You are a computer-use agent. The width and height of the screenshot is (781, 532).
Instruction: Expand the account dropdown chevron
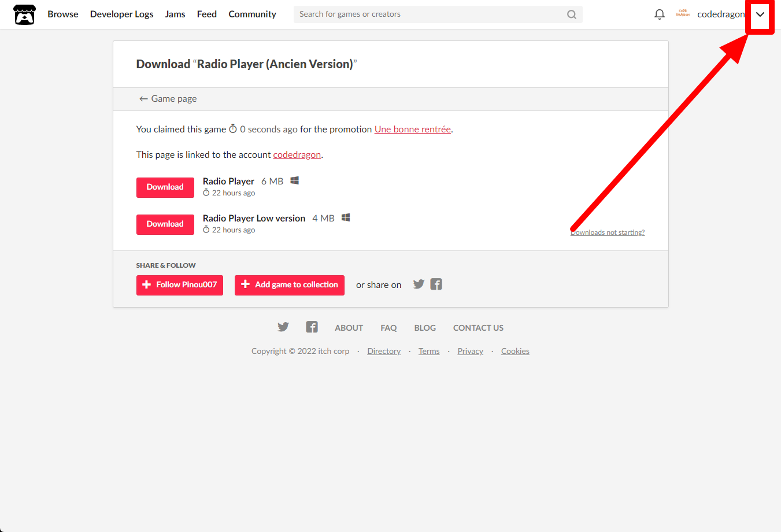pyautogui.click(x=760, y=14)
